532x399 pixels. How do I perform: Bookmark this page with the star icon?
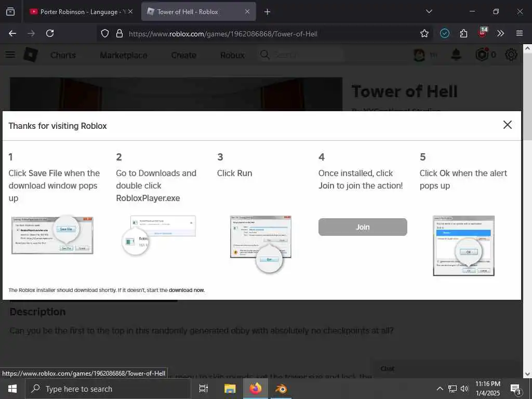click(424, 33)
